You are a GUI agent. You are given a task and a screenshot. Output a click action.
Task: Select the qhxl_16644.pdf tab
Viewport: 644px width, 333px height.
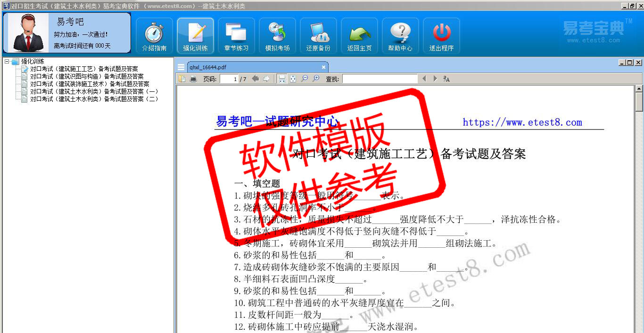pyautogui.click(x=207, y=67)
